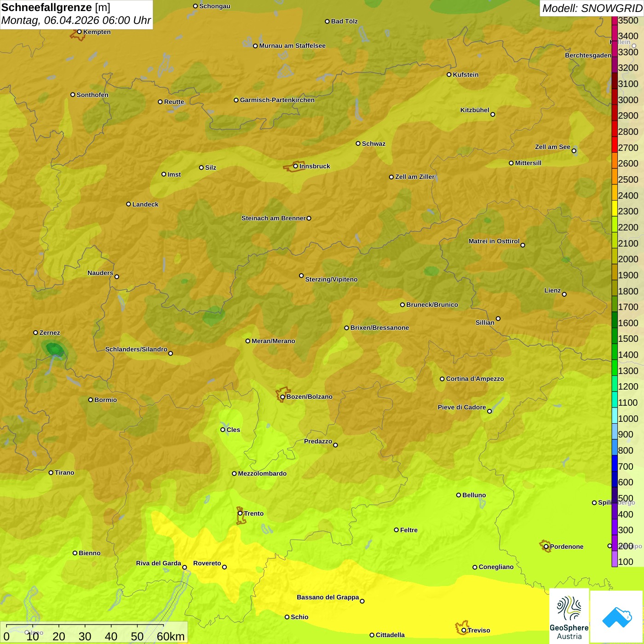Click the Innsbruck city marker
The height and width of the screenshot is (644, 644).
coord(296,166)
